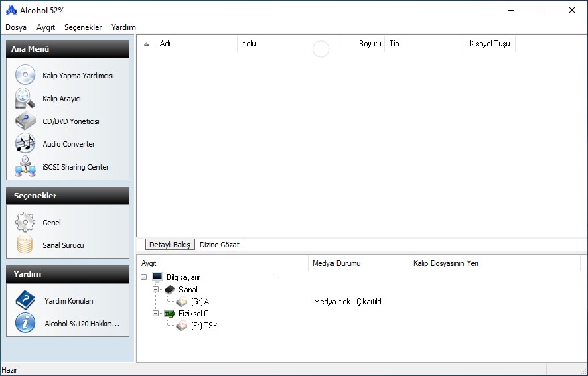Open the Seçenekler menu in menu bar
The height and width of the screenshot is (376, 588).
click(x=83, y=27)
